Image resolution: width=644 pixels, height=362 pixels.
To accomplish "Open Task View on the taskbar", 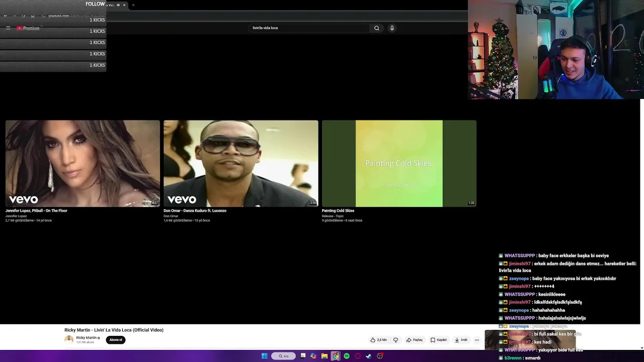I will tap(303, 356).
